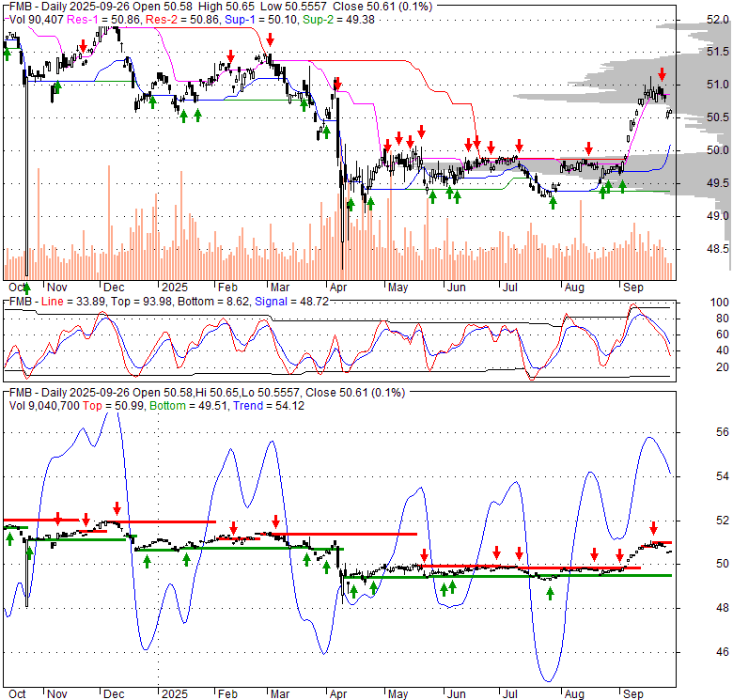Screen dimensions: 733x700
Task: Click the green arrow below October volume bar
Action: [26, 288]
